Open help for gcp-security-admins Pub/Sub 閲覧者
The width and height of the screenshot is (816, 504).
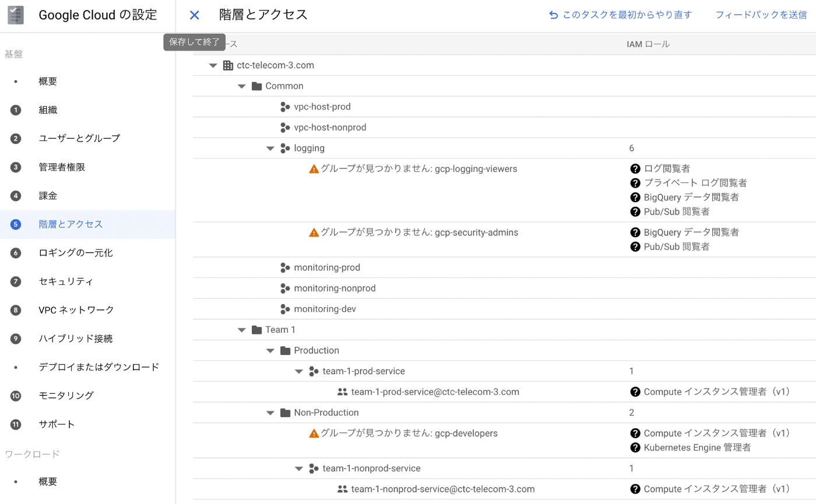[635, 246]
